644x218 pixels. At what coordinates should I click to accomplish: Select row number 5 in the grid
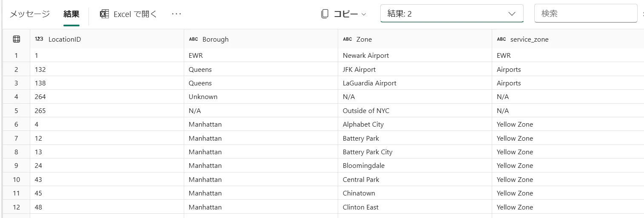16,110
